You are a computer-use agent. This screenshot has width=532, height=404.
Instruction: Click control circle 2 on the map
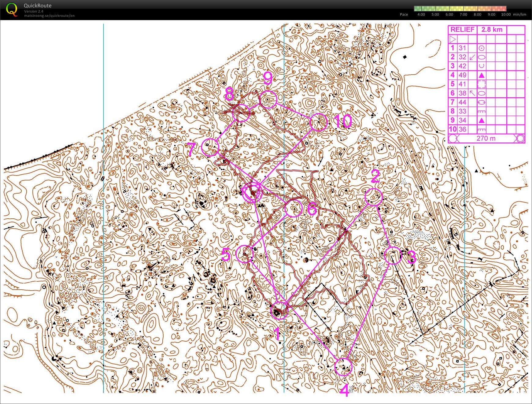click(373, 197)
